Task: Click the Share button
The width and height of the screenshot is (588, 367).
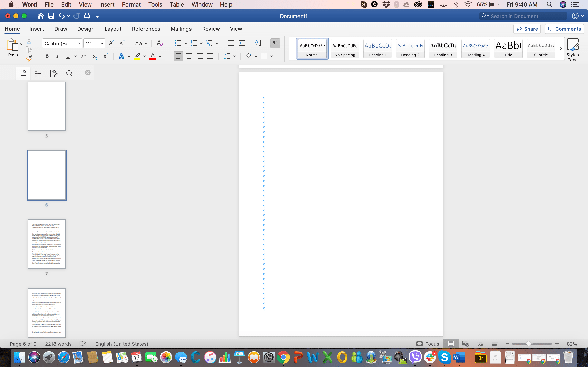Action: coord(527,29)
